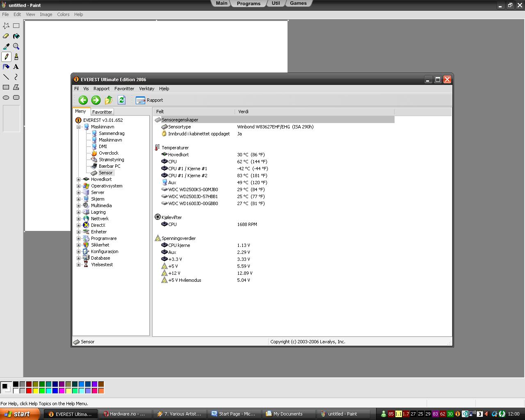Select the DMI tree item
525x420 pixels.
pyautogui.click(x=103, y=146)
